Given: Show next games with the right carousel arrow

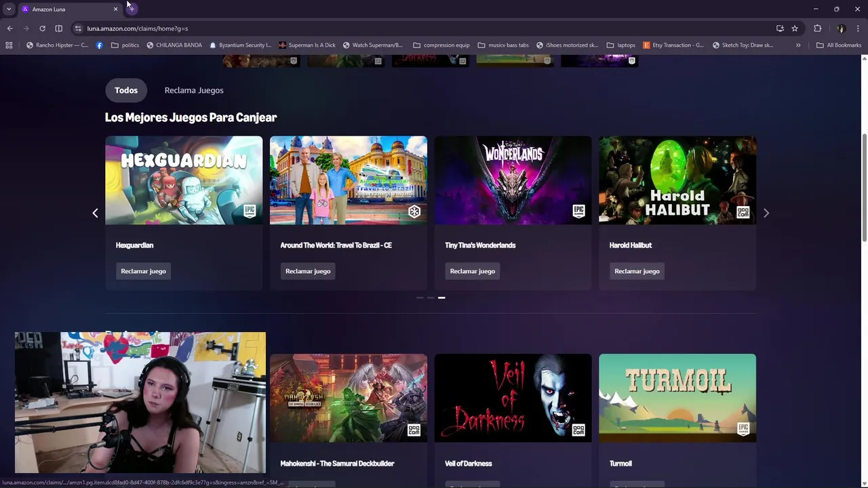Looking at the screenshot, I should tap(766, 213).
